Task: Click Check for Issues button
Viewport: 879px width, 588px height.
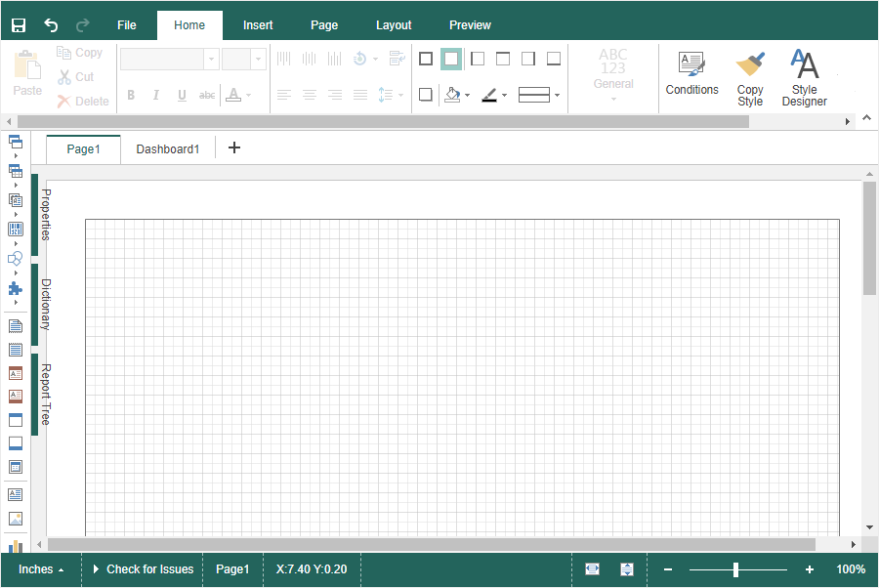Action: click(x=143, y=569)
